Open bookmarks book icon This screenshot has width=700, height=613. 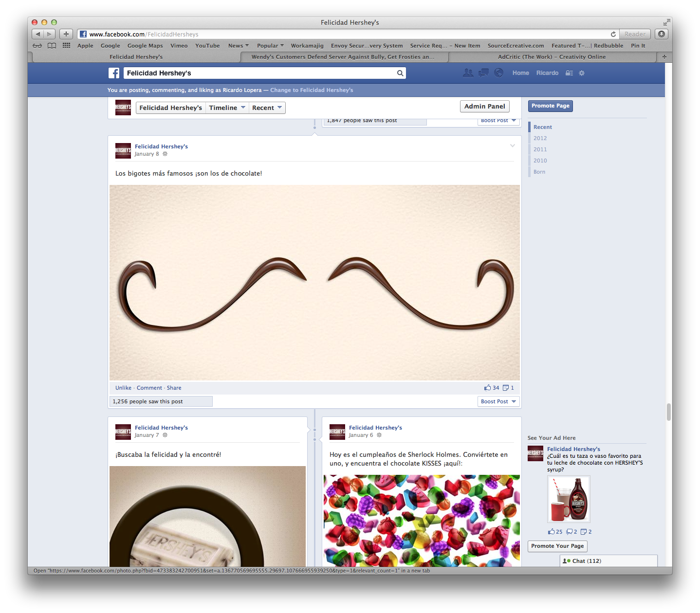point(52,46)
